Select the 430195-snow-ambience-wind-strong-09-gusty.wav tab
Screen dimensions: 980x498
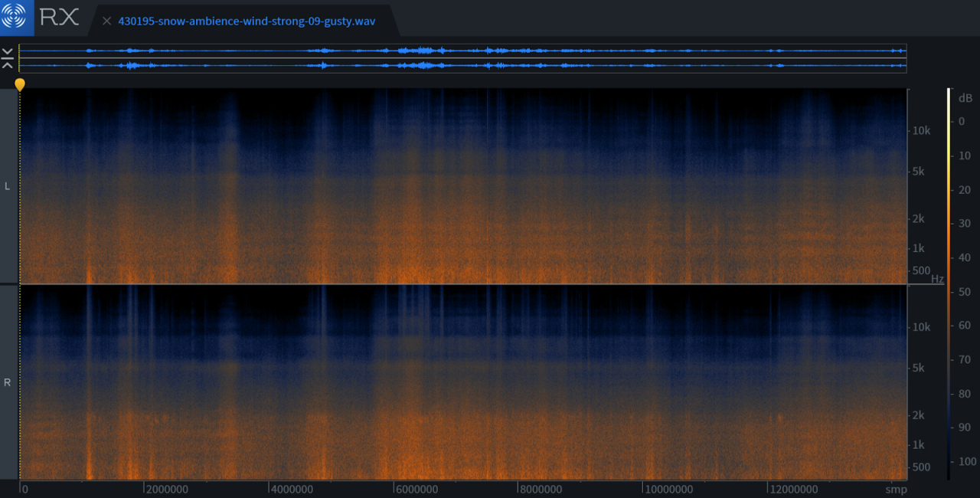point(245,21)
